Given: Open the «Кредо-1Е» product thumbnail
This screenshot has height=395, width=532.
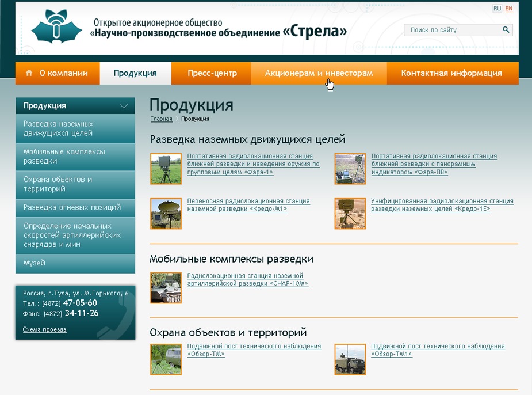Looking at the screenshot, I should (x=350, y=214).
